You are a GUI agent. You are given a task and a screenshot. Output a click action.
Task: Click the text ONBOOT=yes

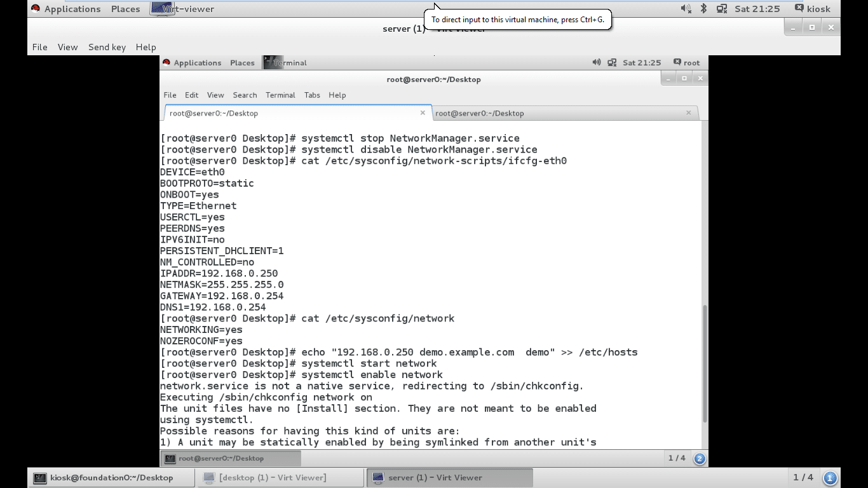point(189,195)
